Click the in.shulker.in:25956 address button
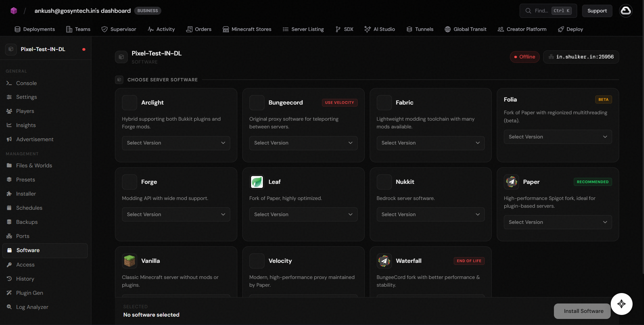 (581, 57)
